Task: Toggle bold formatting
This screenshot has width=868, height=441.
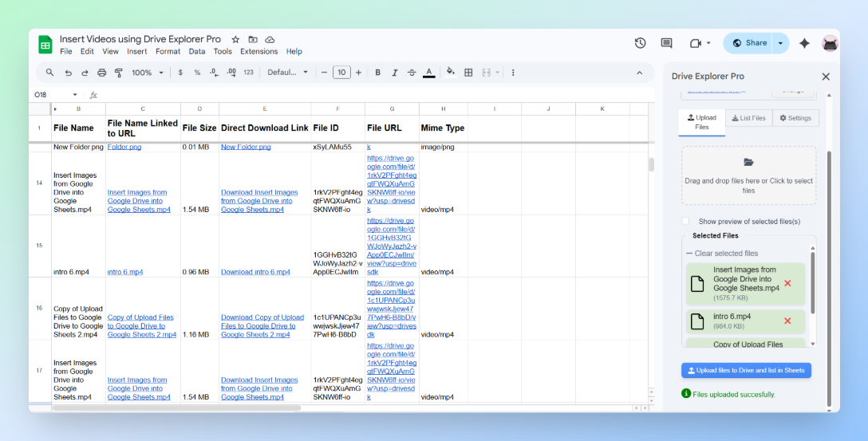Action: [378, 73]
